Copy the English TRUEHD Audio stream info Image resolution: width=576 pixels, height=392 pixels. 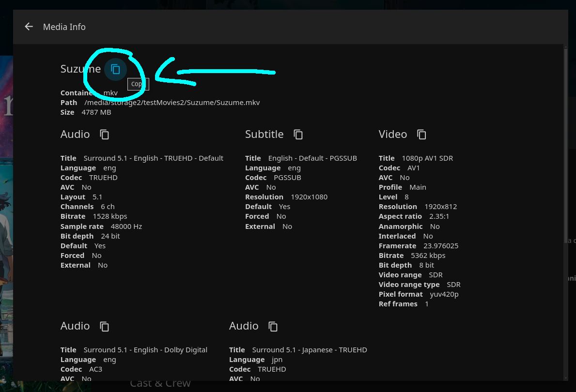[105, 135]
